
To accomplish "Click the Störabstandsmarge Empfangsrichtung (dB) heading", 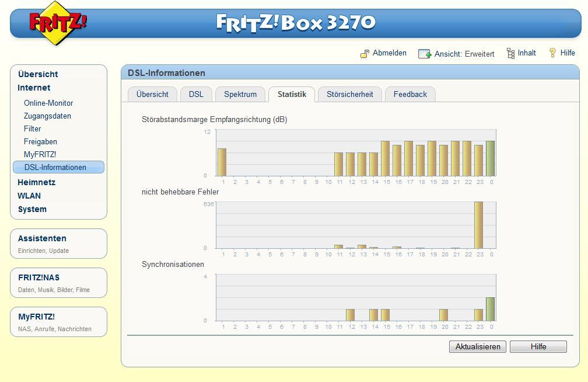I will coord(215,120).
